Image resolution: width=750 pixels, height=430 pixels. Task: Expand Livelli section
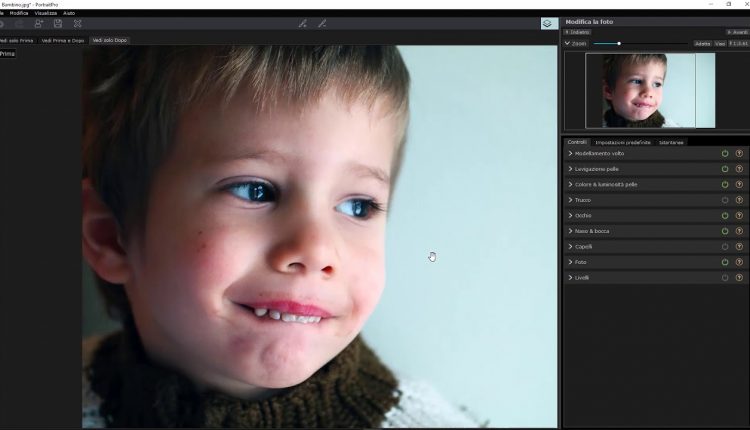tap(570, 277)
